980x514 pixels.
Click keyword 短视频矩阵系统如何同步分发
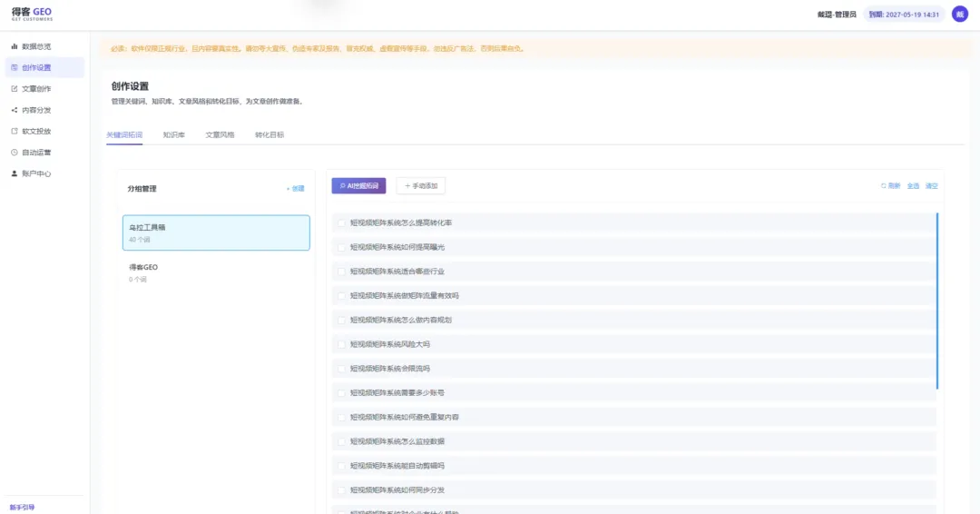[397, 490]
